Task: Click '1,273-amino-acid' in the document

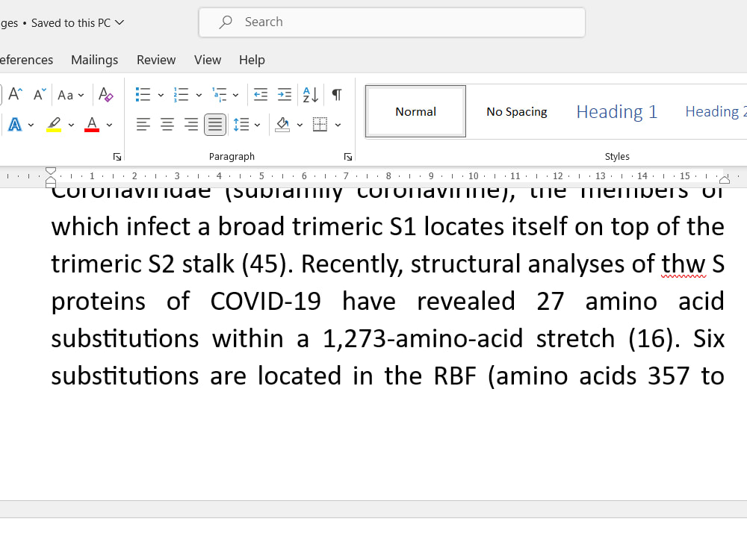Action: click(423, 338)
